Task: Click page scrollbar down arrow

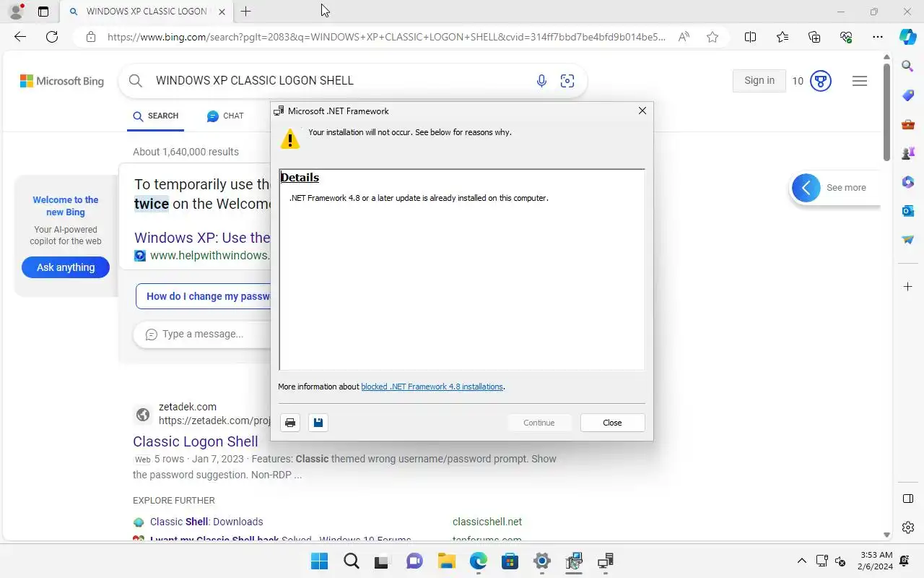Action: 887,535
